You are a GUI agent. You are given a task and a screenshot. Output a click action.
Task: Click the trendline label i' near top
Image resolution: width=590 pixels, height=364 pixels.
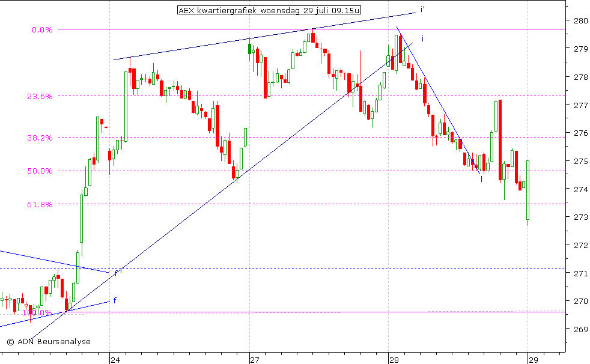(422, 10)
